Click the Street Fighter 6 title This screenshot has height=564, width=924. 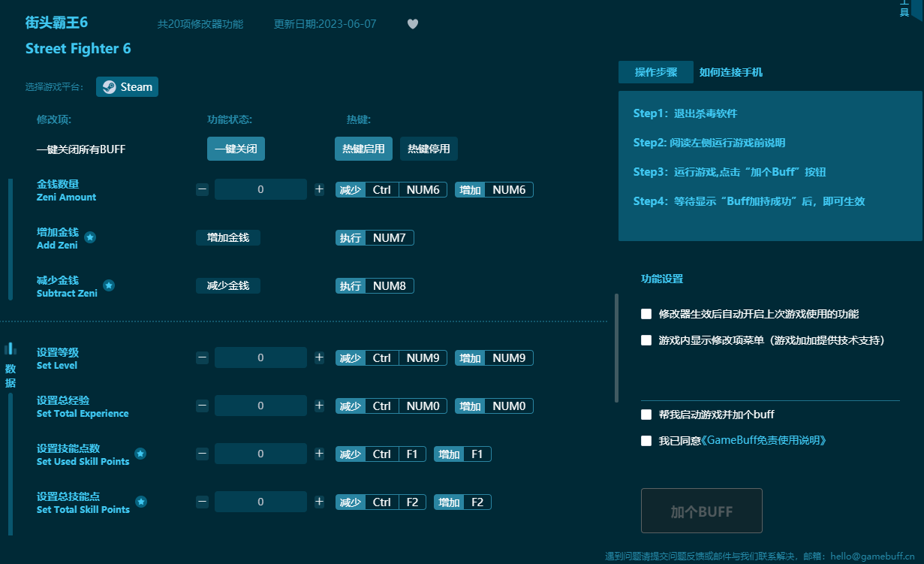(78, 49)
